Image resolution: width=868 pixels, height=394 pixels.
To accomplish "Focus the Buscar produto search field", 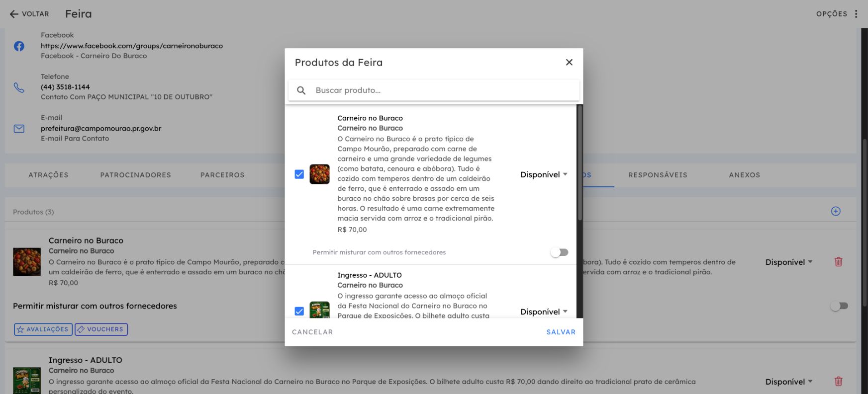I will [434, 90].
